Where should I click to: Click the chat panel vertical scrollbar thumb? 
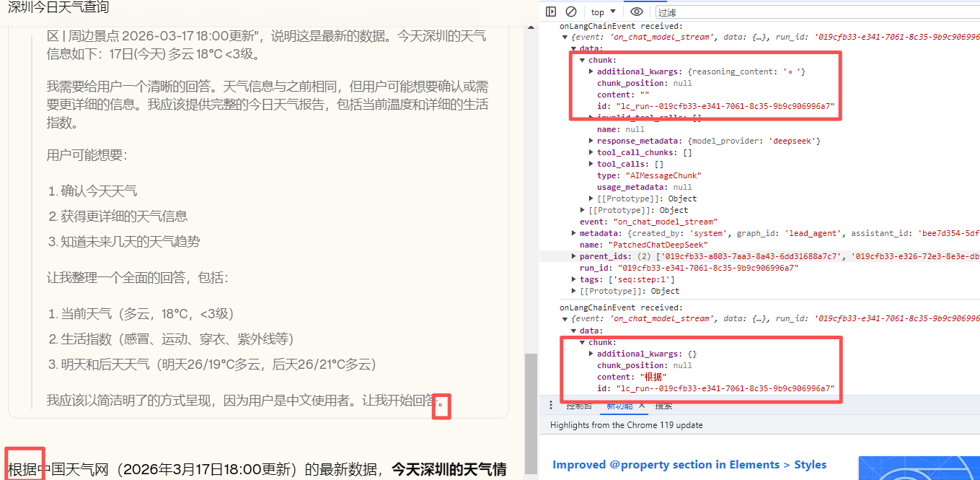click(530, 412)
